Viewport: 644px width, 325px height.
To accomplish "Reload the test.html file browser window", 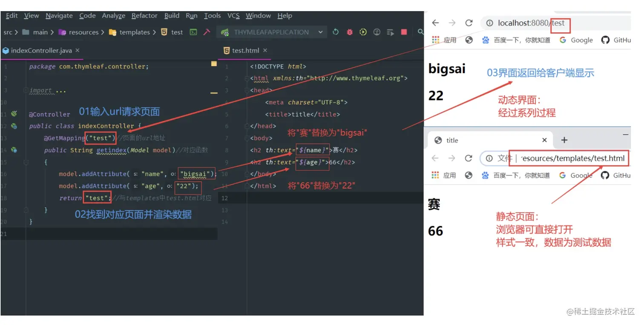I will coord(469,158).
